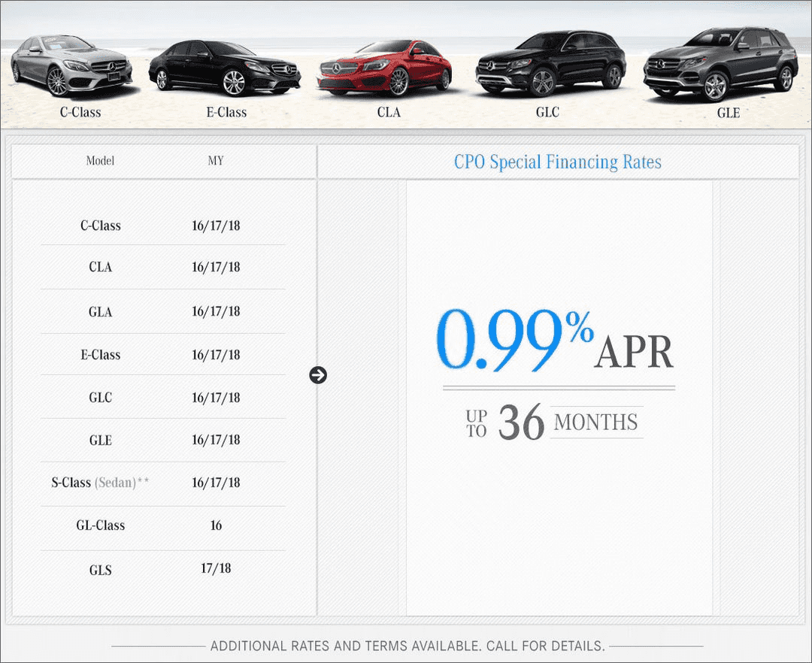The height and width of the screenshot is (663, 812).
Task: Select the GLA row in the model table
Action: click(163, 311)
